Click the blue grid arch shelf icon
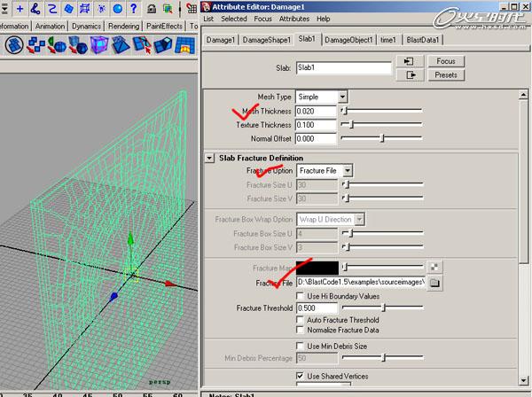Image resolution: width=532 pixels, height=397 pixels. tap(185, 45)
